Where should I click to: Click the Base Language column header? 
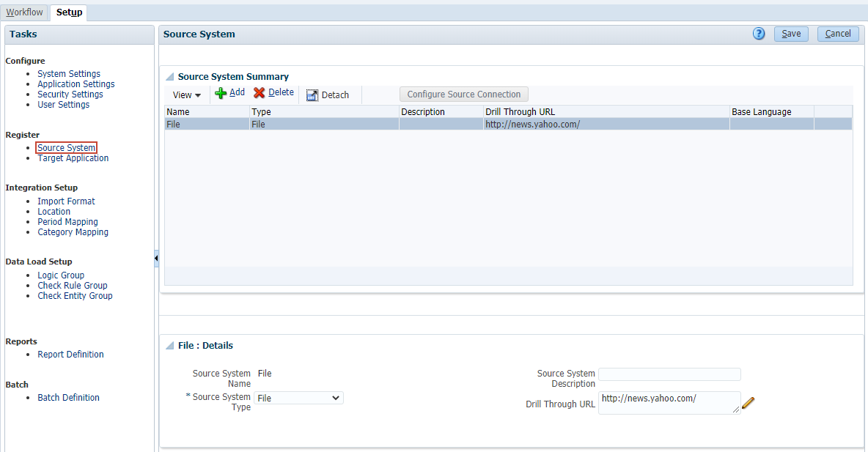pos(772,112)
